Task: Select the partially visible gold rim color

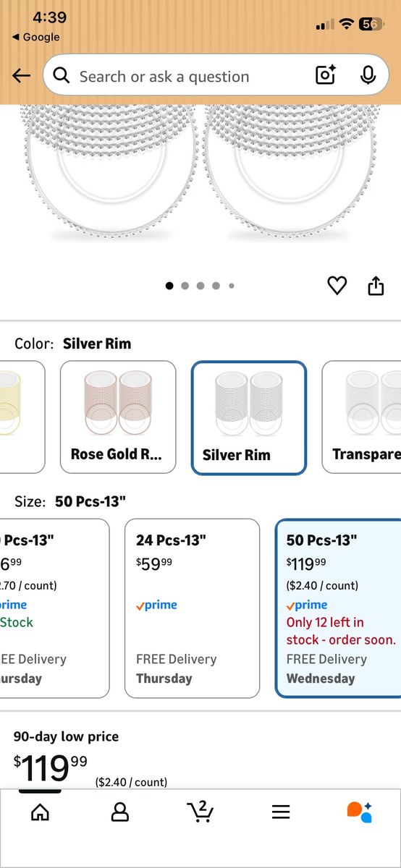Action: coord(22,417)
